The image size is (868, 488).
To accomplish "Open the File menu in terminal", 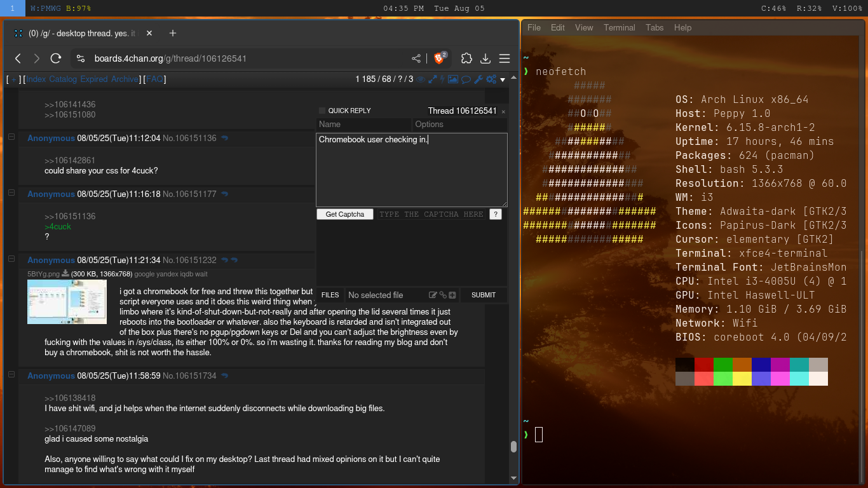I will [x=534, y=27].
